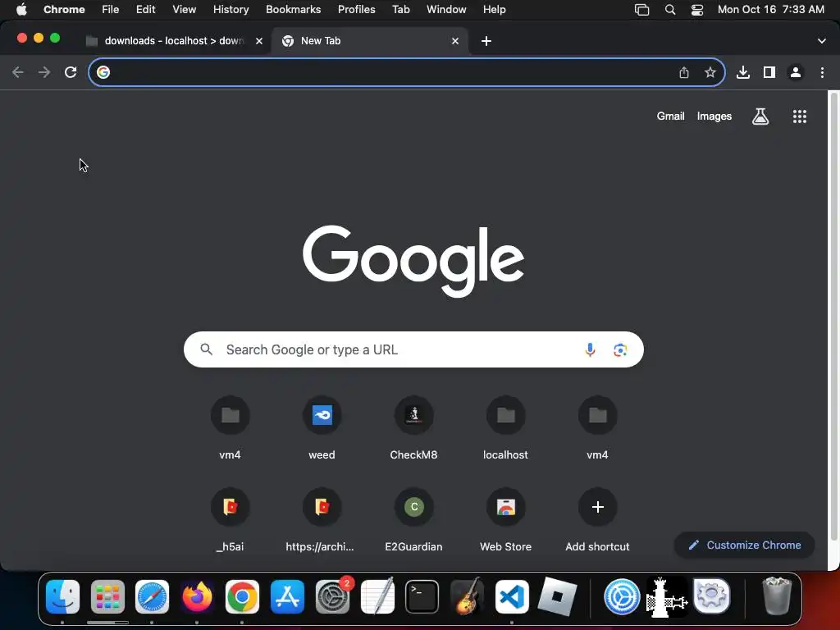Open the Gmail link

(x=671, y=116)
